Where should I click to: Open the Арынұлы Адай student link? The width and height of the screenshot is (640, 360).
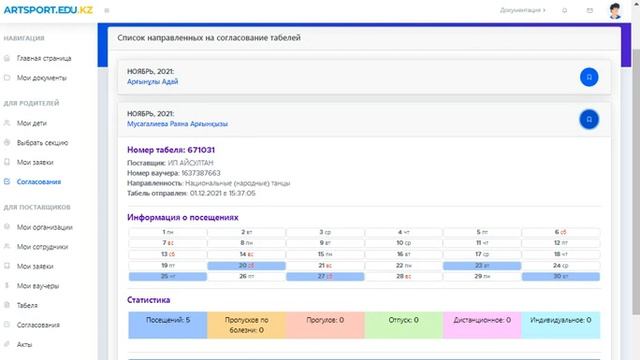(x=152, y=82)
